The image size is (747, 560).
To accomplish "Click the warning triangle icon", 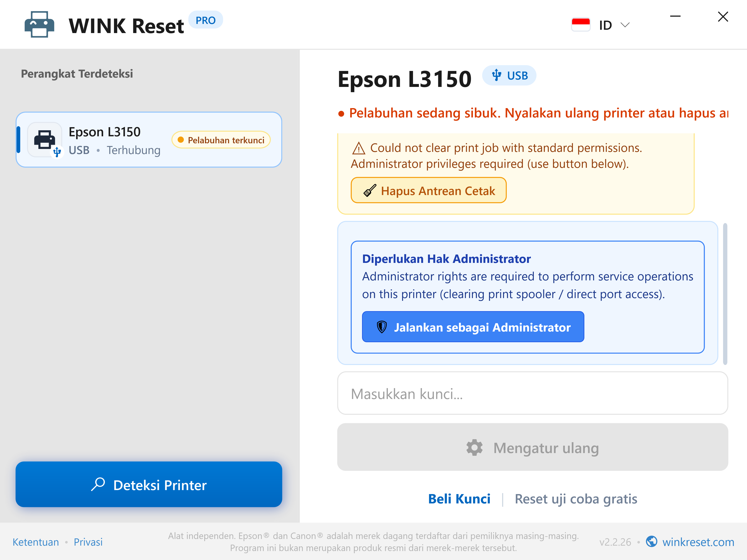I will coord(358,148).
